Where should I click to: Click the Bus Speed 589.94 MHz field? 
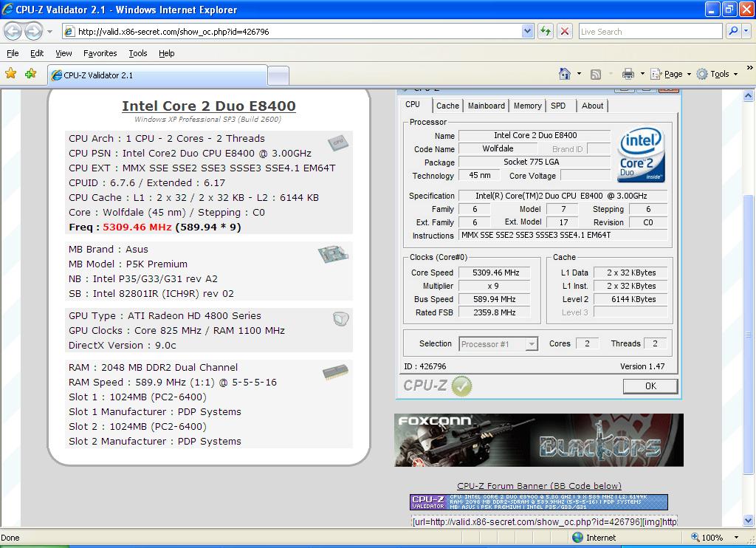495,299
